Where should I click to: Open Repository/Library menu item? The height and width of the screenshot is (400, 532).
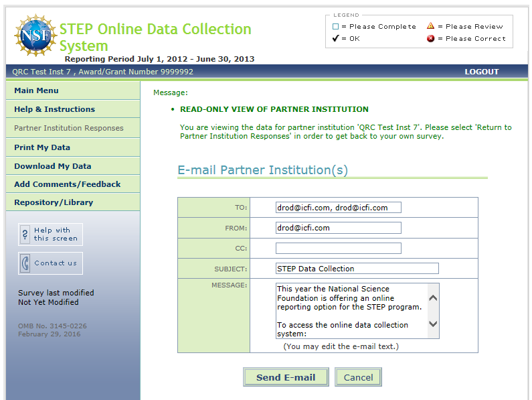point(73,202)
